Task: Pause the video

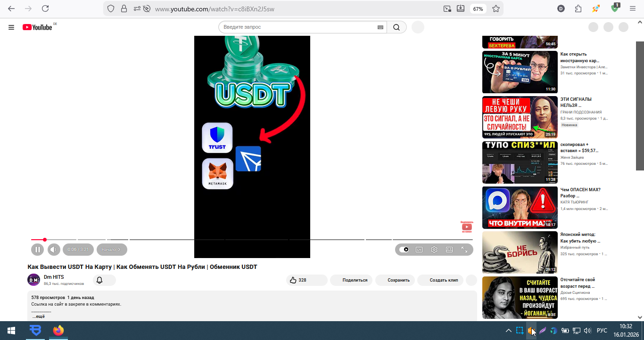Action: (37, 250)
